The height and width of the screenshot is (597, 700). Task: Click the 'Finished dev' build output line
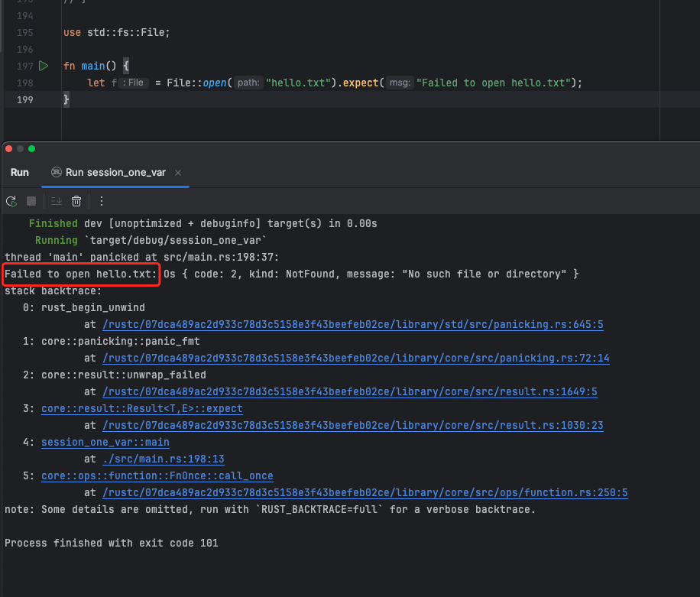[x=203, y=224]
